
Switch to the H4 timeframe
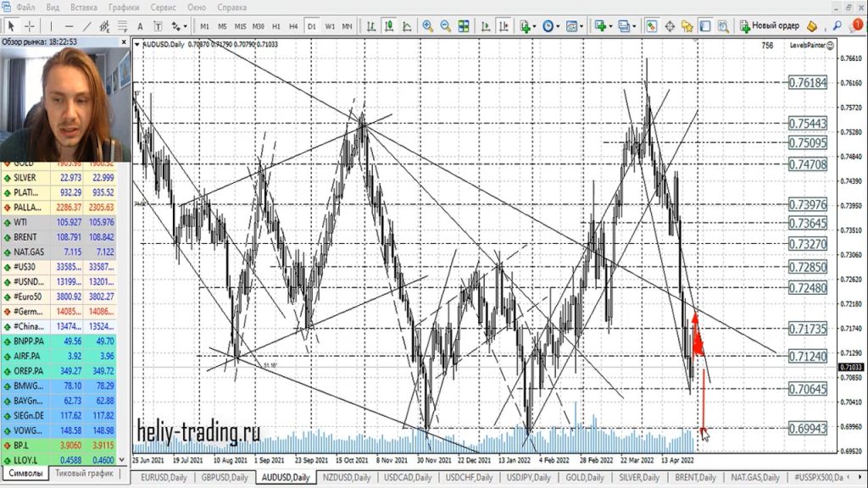coord(293,26)
